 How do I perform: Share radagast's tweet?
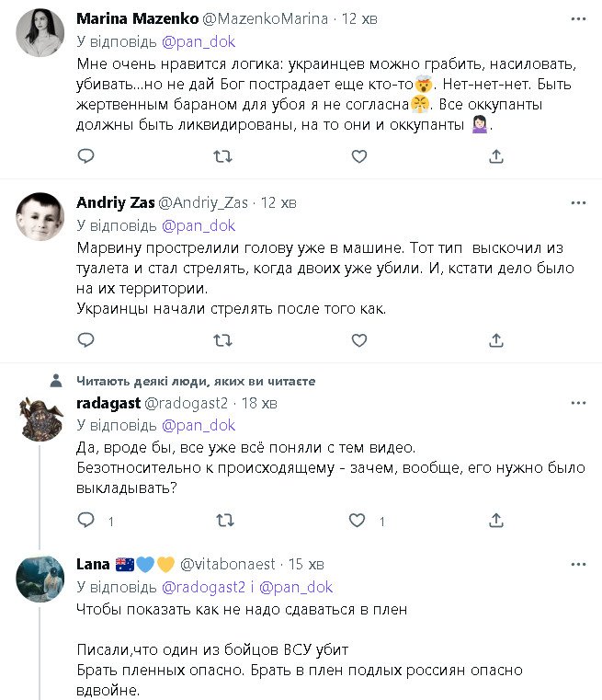coord(495,522)
